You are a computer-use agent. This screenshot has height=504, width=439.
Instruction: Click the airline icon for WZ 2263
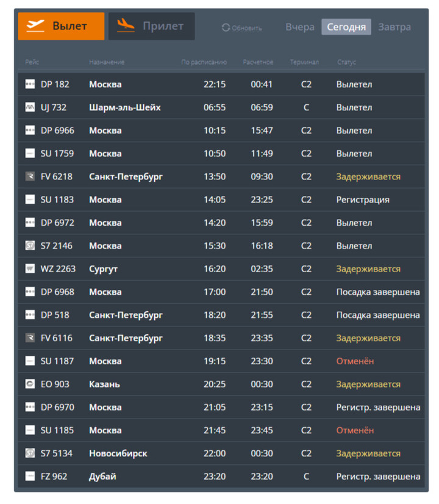(x=30, y=269)
